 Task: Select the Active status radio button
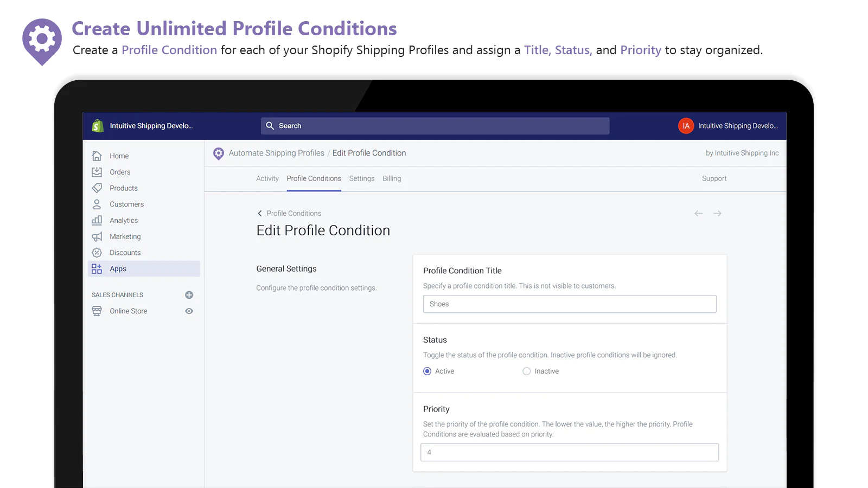pos(427,371)
